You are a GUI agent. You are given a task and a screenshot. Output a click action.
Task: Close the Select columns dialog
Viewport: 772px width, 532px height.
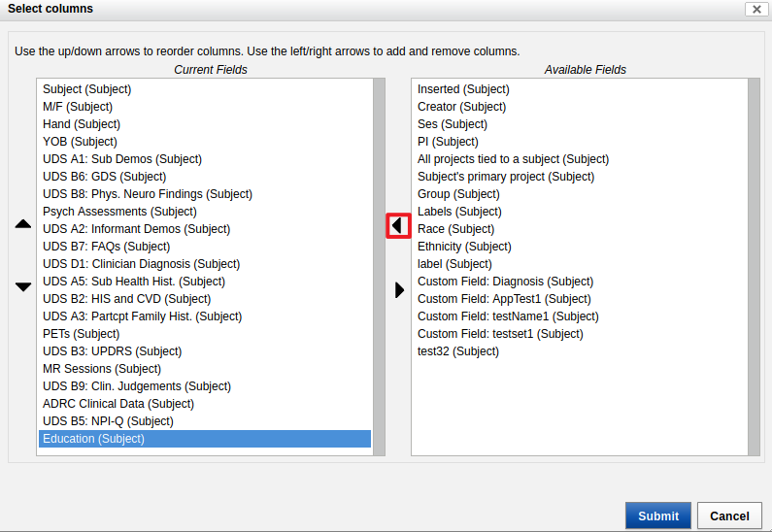coord(756,9)
